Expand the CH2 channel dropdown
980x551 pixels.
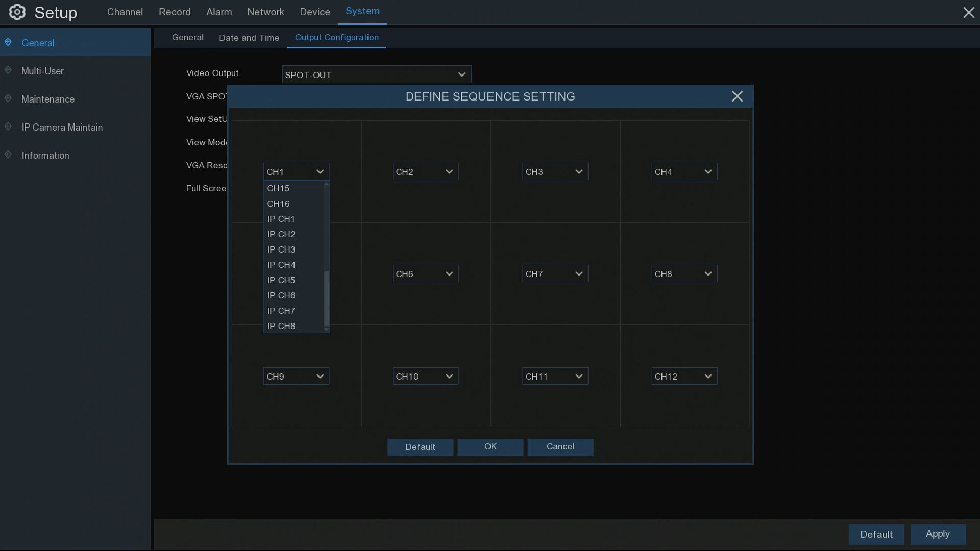tap(425, 172)
